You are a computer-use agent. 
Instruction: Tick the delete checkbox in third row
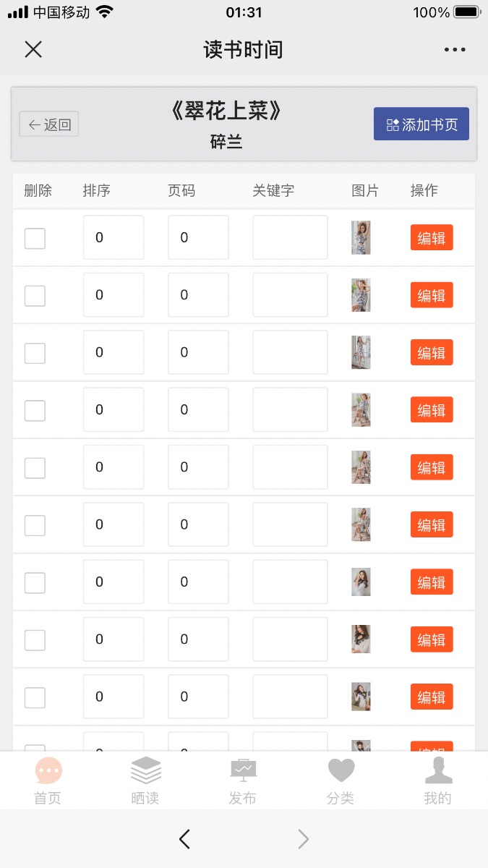35,353
